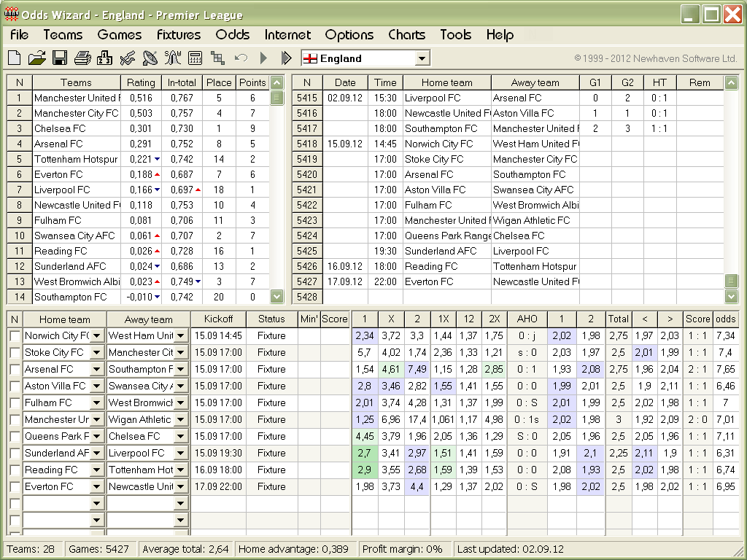
Task: Click the grid tree structure icon
Action: [x=217, y=58]
